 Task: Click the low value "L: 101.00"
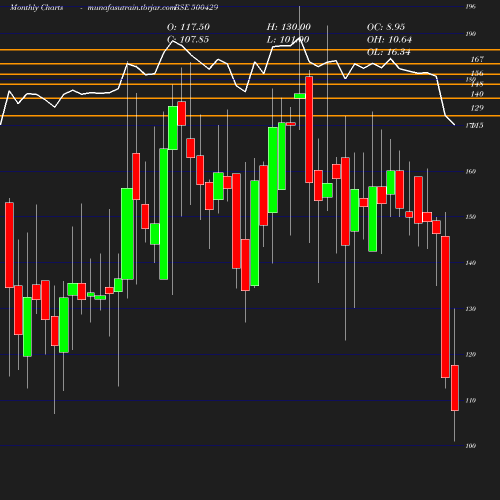click(x=288, y=40)
